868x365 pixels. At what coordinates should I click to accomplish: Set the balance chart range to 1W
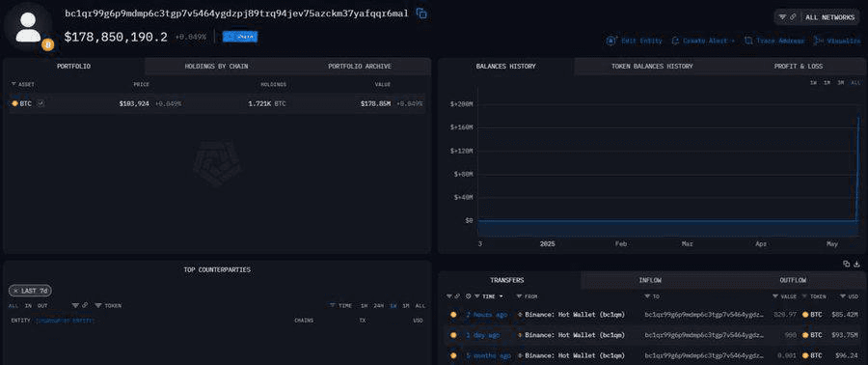[813, 82]
